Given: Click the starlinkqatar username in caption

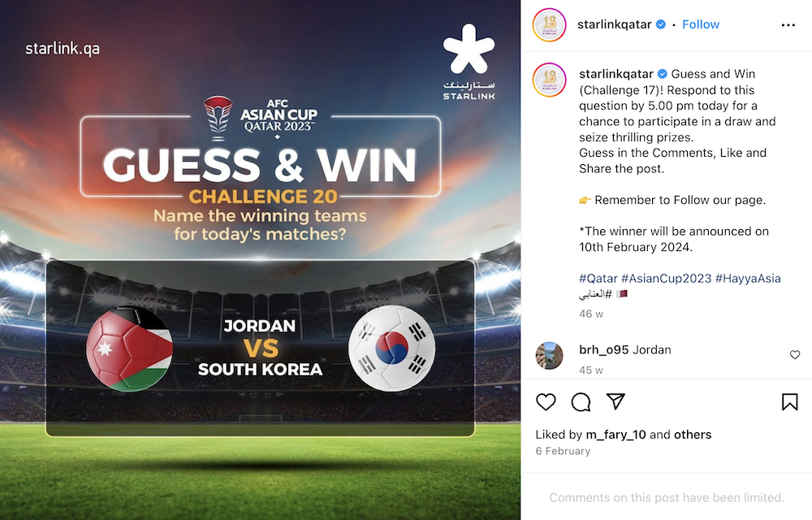Looking at the screenshot, I should coord(616,74).
